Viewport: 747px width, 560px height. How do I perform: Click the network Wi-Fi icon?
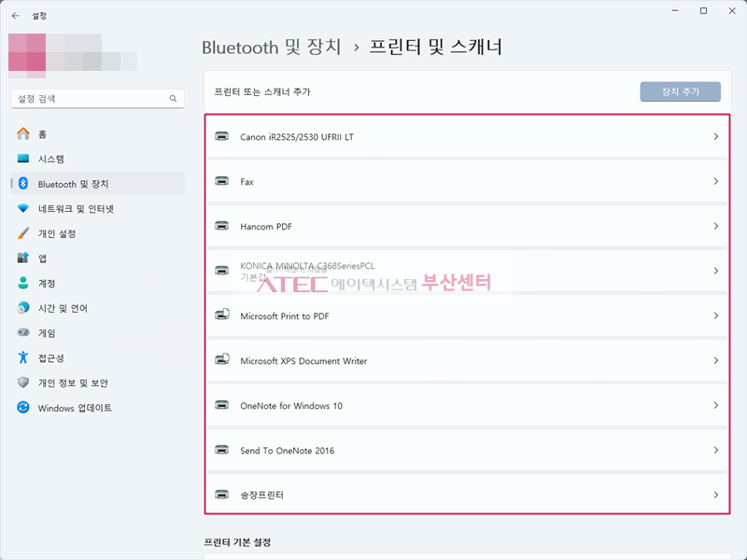point(22,208)
